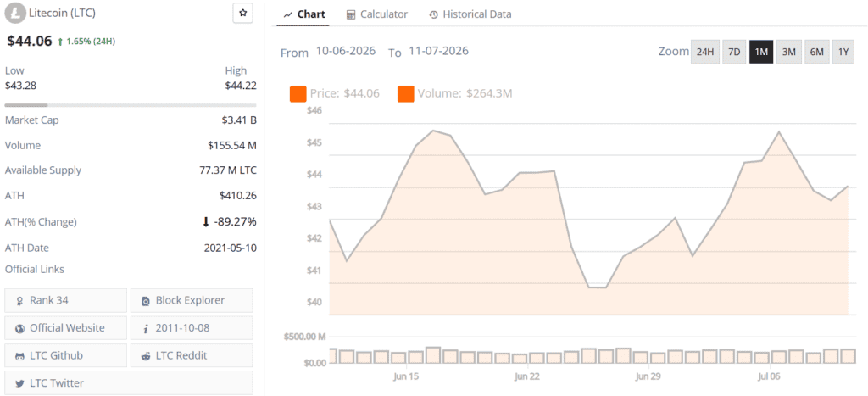This screenshot has width=868, height=396.
Task: Click the globe icon for Official Website
Action: pos(20,328)
